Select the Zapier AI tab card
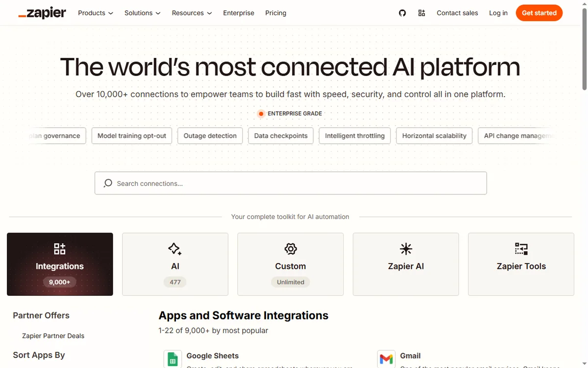The height and width of the screenshot is (368, 588). [406, 264]
